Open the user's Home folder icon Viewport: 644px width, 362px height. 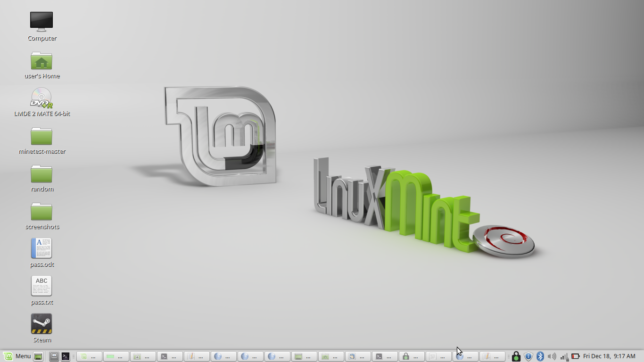[42, 65]
